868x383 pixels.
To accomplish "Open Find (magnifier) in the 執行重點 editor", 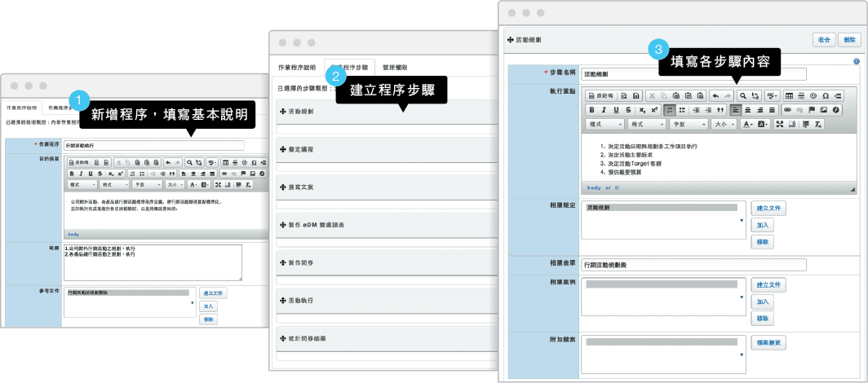I will 743,95.
